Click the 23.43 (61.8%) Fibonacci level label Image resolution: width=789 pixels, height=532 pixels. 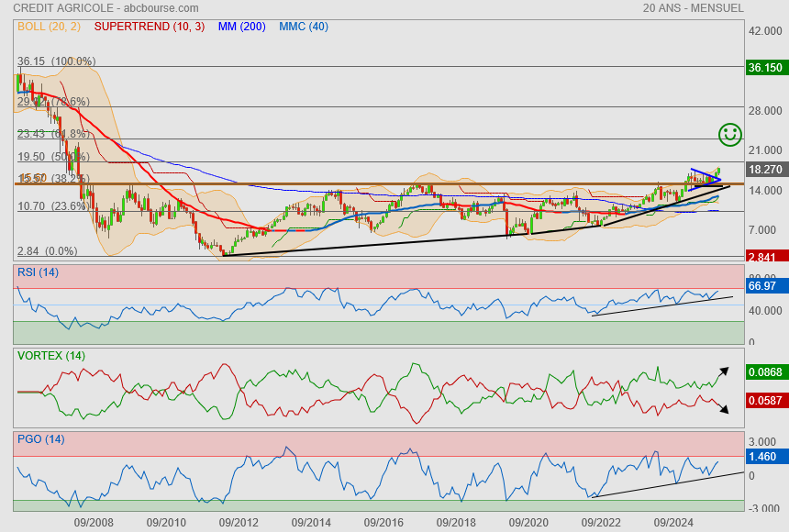point(54,133)
